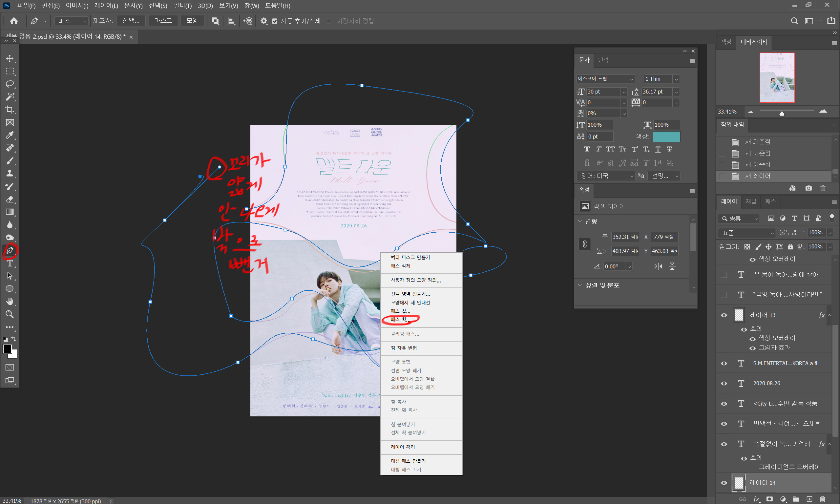The image size is (840, 504).
Task: Click the Home icon in options bar
Action: point(14,21)
